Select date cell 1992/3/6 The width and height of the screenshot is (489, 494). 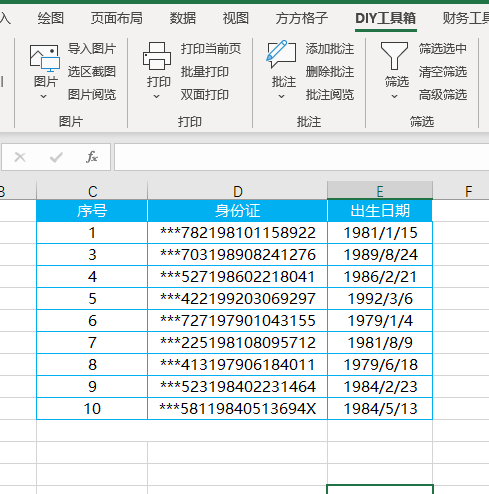380,299
